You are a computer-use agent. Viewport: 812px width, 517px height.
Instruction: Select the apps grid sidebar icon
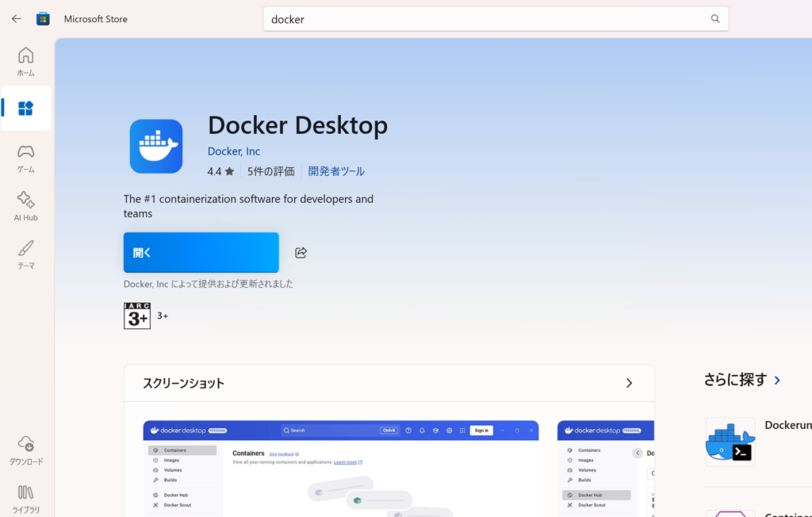pos(26,109)
